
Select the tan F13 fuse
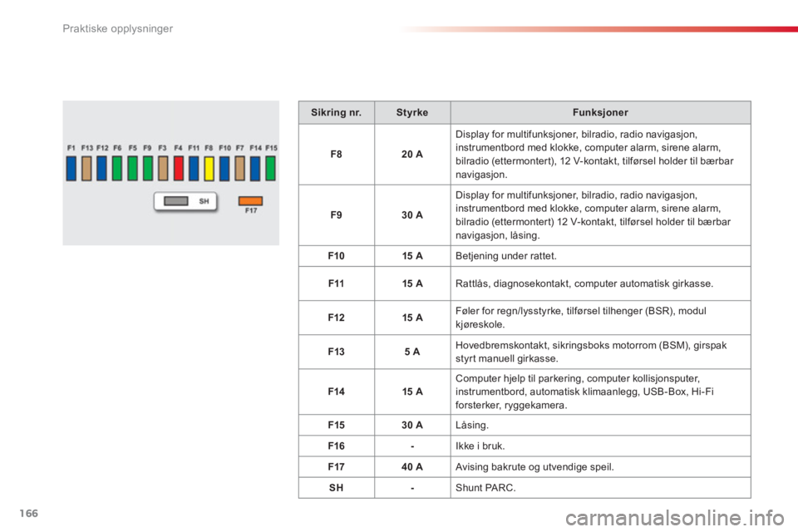click(x=86, y=169)
